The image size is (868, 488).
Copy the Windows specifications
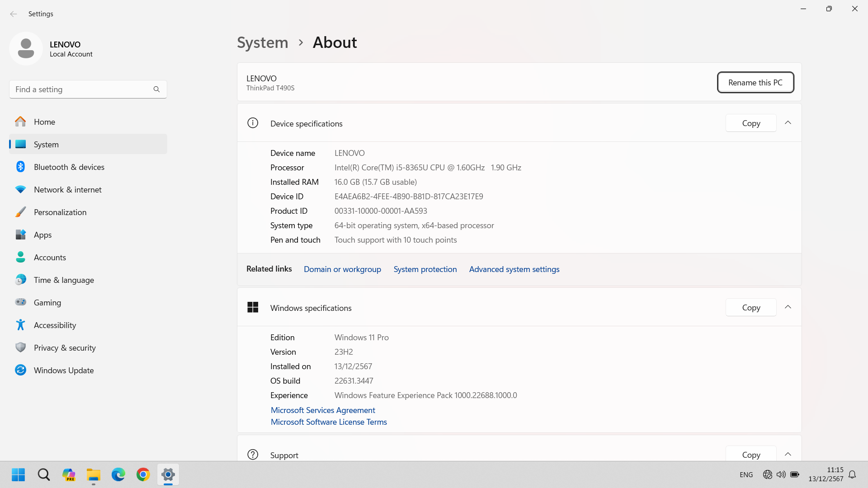(751, 307)
